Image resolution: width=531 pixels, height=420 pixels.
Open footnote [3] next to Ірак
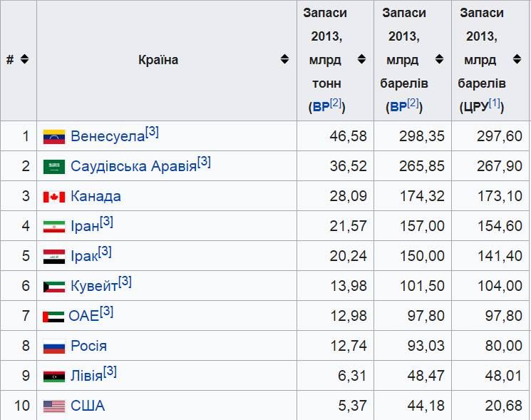pyautogui.click(x=105, y=251)
